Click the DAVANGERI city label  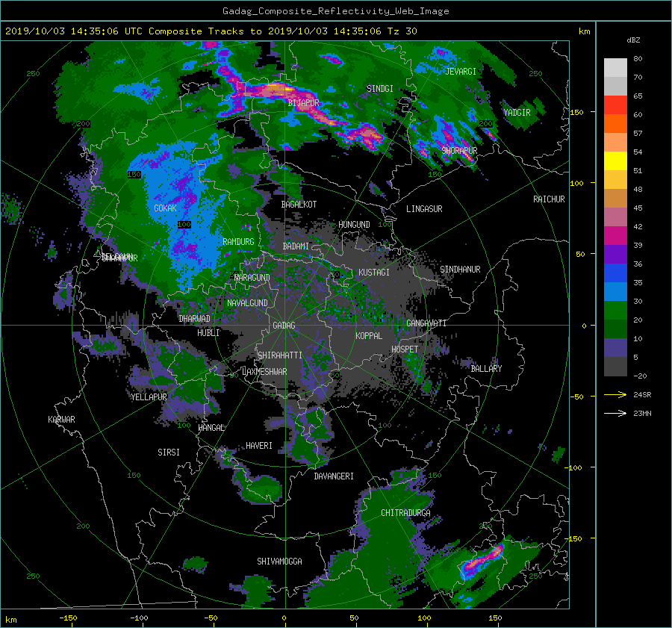point(334,476)
